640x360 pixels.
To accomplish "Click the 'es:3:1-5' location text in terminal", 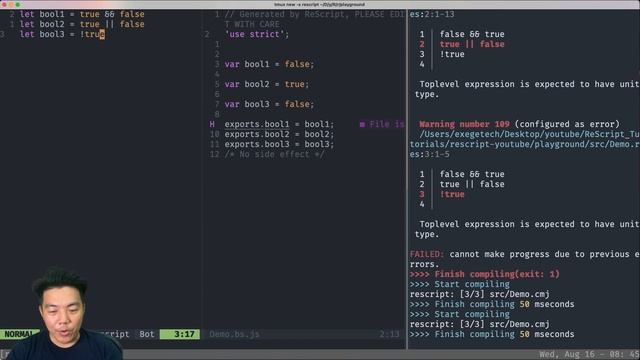I will (429, 154).
